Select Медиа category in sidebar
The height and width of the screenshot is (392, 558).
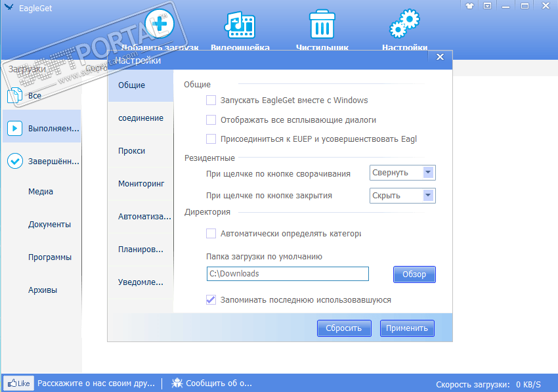(x=41, y=192)
